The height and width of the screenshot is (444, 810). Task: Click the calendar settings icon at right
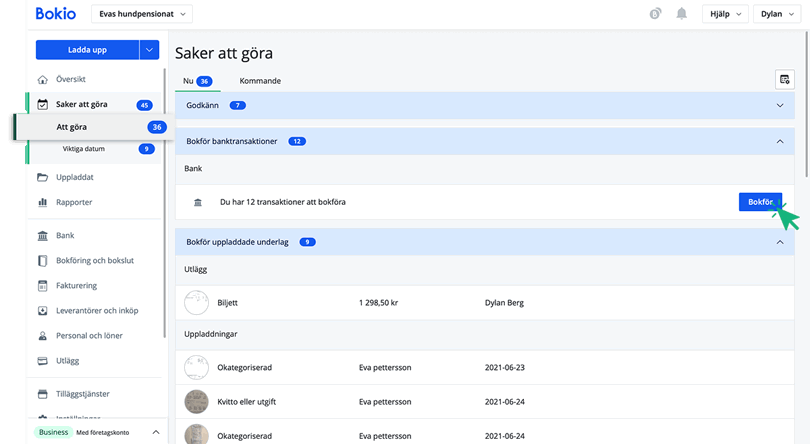[784, 80]
